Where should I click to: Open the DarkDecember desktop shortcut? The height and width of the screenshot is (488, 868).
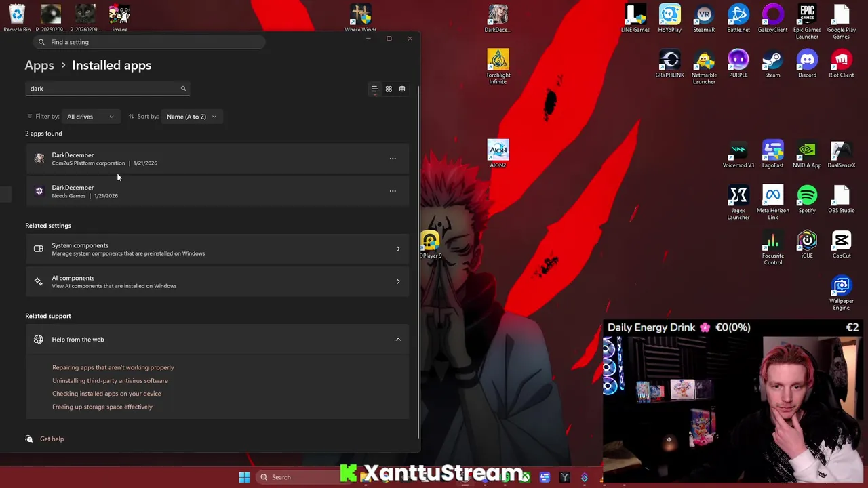pyautogui.click(x=498, y=18)
